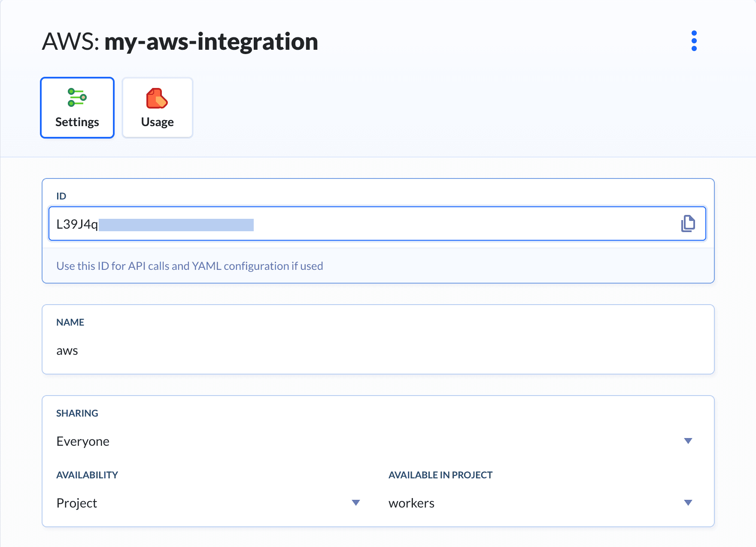
Task: Click the 'Project' availability value
Action: point(77,503)
